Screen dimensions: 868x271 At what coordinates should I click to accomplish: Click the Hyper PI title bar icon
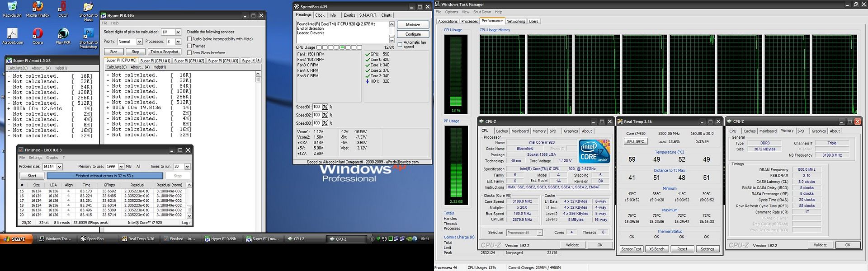(104, 15)
